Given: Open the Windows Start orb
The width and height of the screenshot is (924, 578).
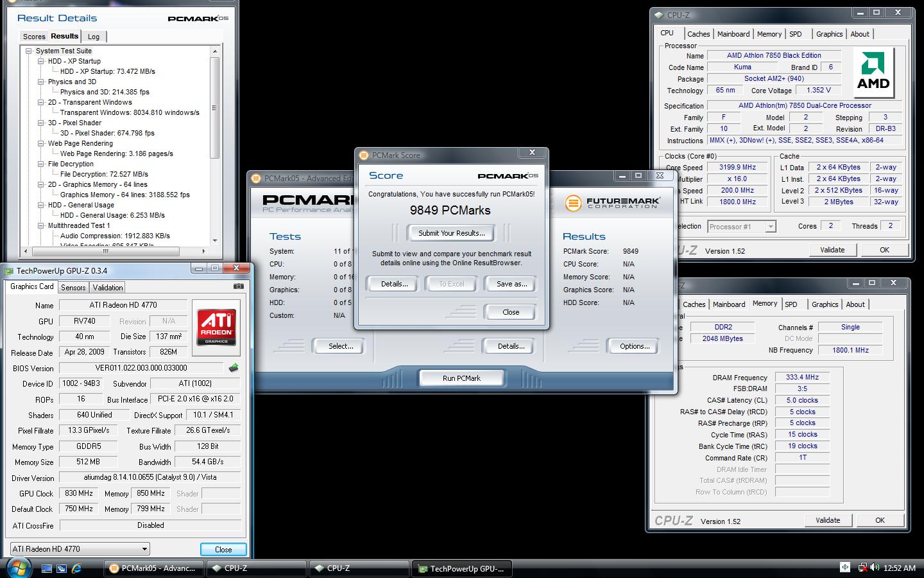Looking at the screenshot, I should pyautogui.click(x=18, y=568).
